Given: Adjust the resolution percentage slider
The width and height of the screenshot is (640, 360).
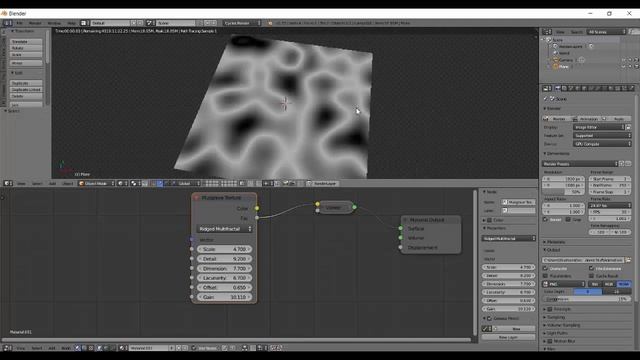Looking at the screenshot, I should [563, 191].
